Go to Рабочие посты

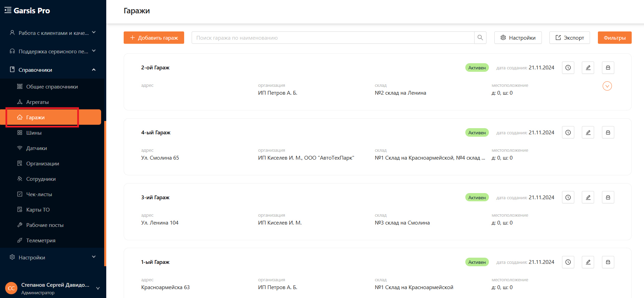[45, 225]
